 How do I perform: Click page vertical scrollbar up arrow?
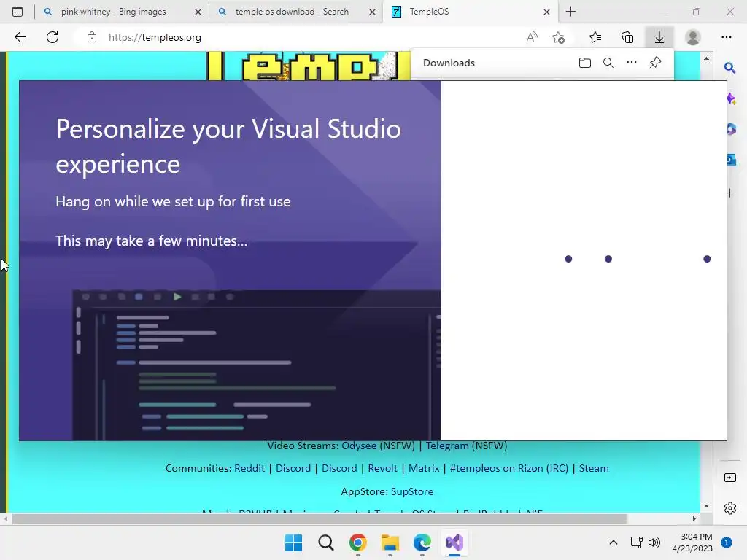[706, 58]
